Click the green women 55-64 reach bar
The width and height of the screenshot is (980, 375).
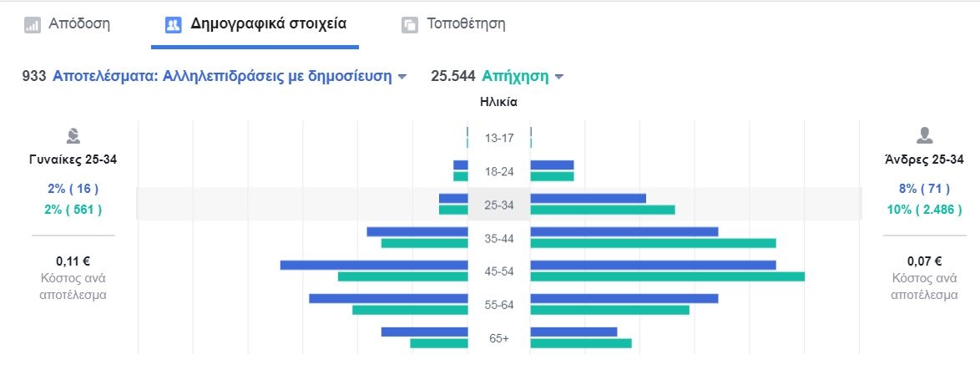pyautogui.click(x=410, y=310)
